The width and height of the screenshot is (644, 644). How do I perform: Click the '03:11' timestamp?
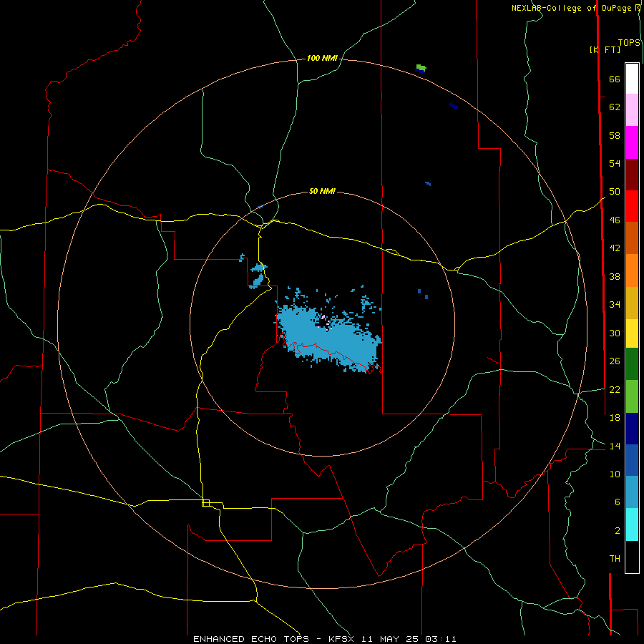point(441,639)
